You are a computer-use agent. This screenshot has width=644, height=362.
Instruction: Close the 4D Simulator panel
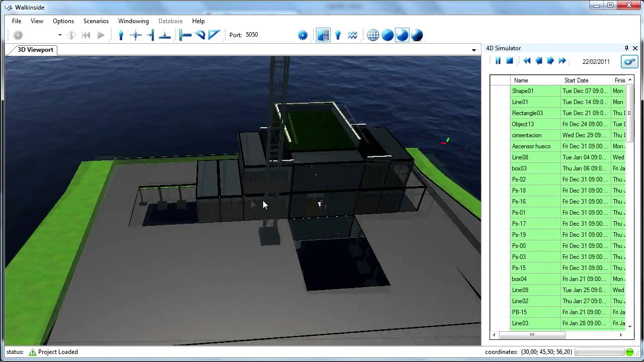pos(635,48)
